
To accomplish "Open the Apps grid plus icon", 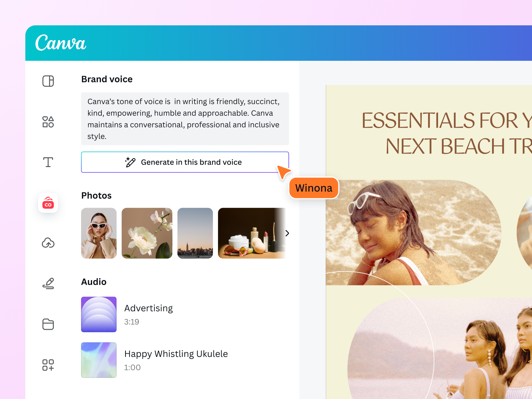I will coord(48,365).
